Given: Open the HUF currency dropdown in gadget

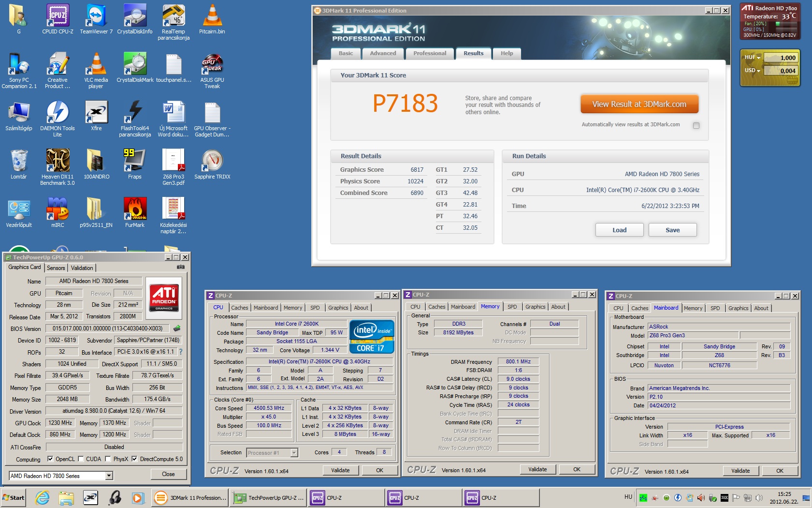Looking at the screenshot, I should (752, 58).
